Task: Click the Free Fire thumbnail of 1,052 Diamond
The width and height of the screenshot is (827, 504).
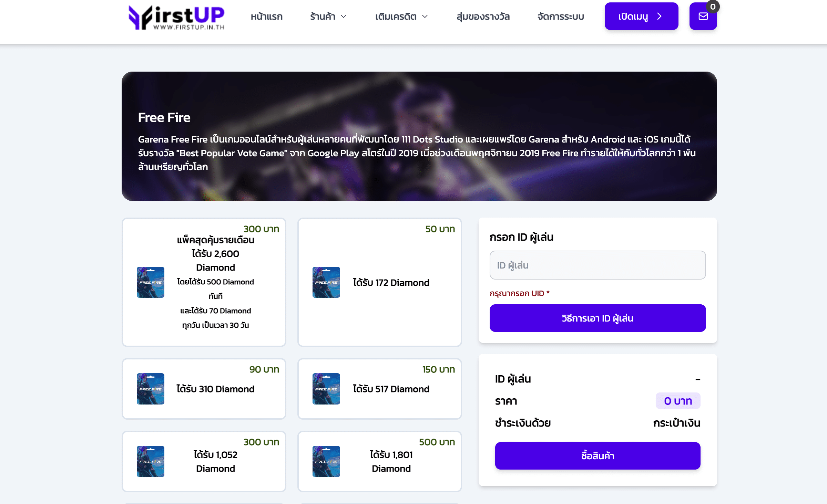Action: pyautogui.click(x=151, y=461)
